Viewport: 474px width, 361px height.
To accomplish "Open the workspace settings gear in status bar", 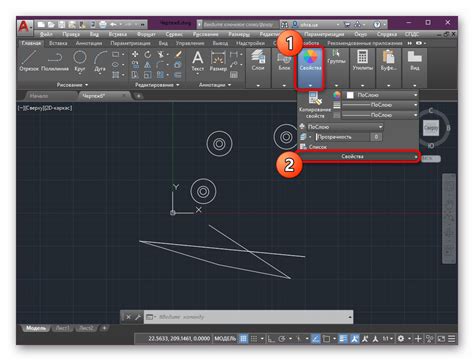I will [401, 339].
